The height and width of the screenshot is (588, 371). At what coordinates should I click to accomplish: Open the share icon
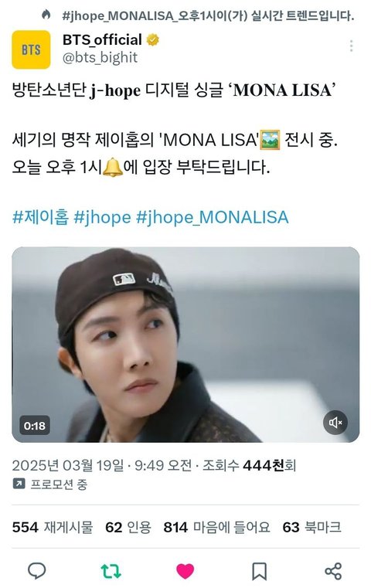click(333, 571)
